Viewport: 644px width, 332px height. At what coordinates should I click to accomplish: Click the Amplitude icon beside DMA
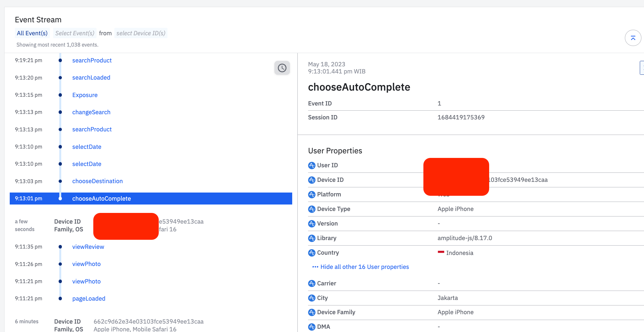pos(312,327)
